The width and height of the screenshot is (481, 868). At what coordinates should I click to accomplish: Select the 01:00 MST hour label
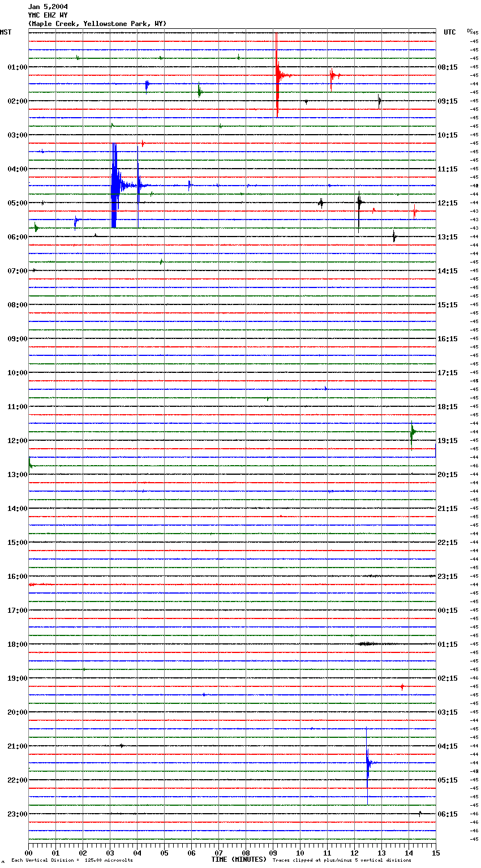18,67
